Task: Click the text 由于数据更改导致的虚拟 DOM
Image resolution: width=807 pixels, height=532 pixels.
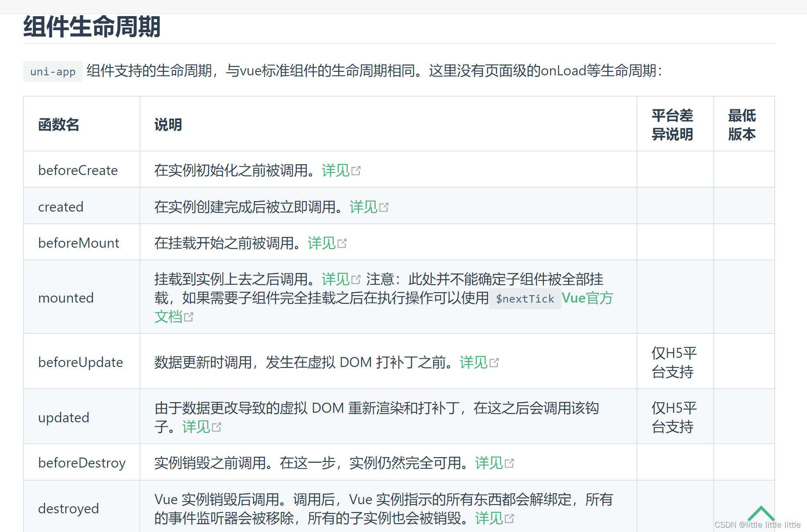Action: 249,408
